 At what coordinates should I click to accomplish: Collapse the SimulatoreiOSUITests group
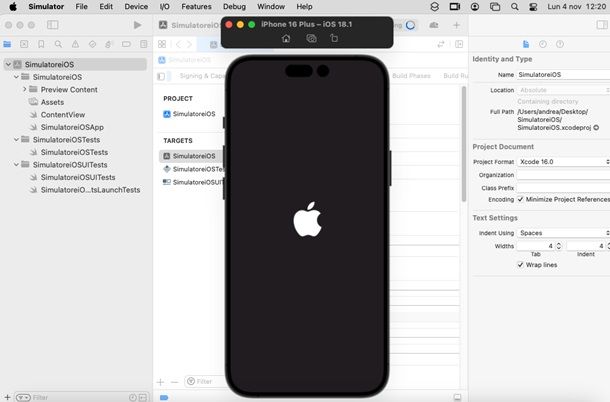coord(16,164)
